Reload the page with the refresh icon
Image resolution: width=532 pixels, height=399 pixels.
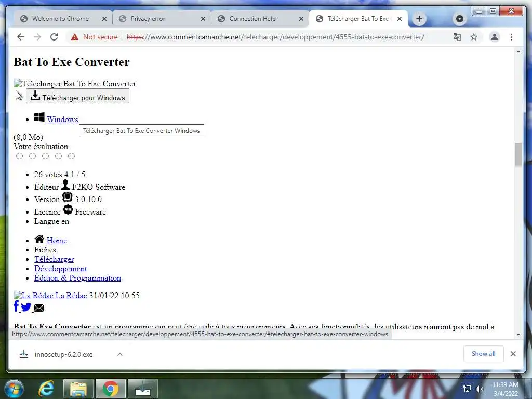(x=54, y=37)
